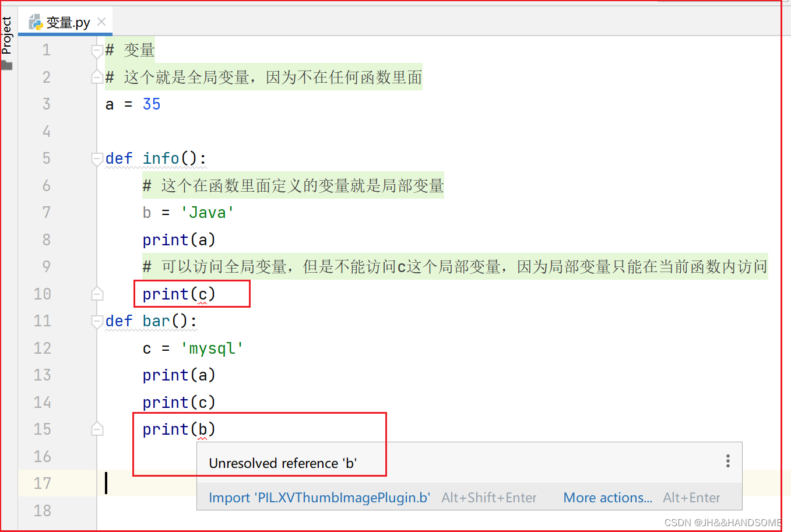Click print(c) on line 10
Screen dimensions: 791x532
(x=179, y=294)
